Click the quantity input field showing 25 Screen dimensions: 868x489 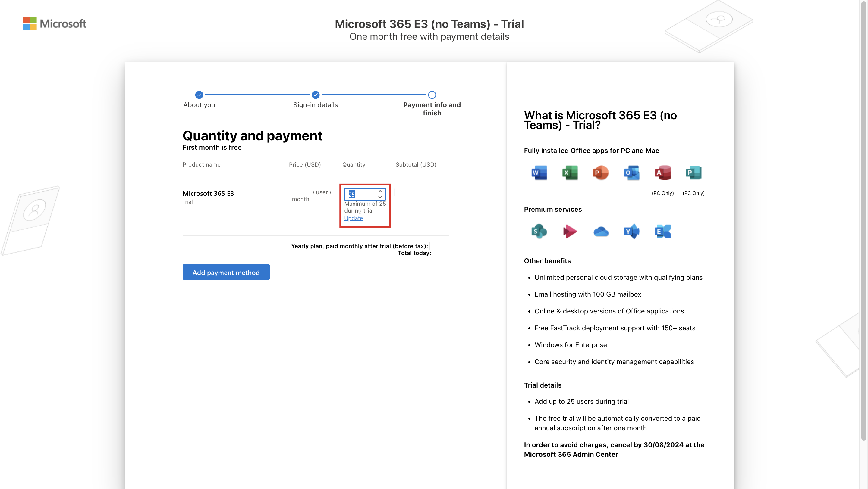pyautogui.click(x=365, y=194)
